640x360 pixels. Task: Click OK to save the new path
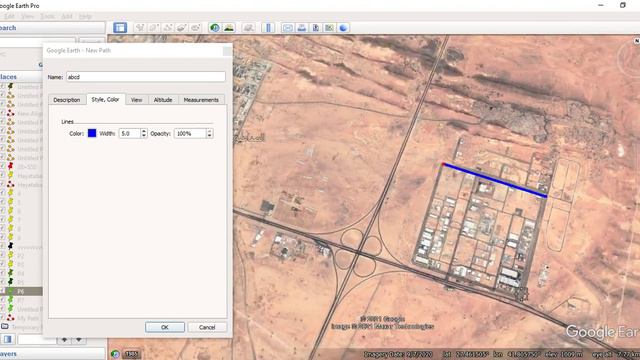click(x=165, y=327)
